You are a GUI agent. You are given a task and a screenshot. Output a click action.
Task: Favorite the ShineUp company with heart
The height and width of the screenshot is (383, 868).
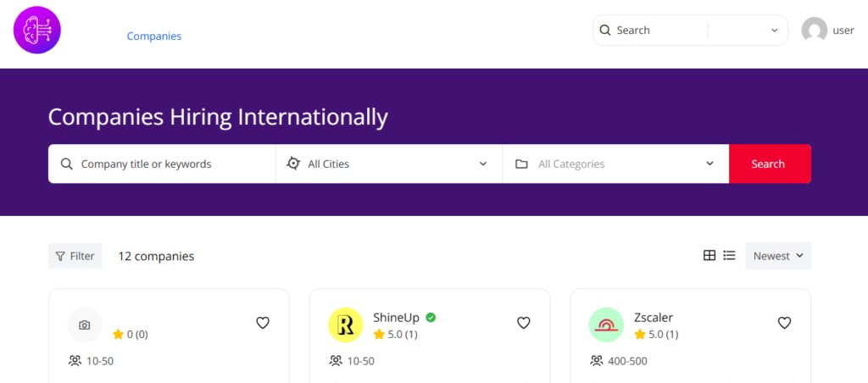tap(524, 323)
